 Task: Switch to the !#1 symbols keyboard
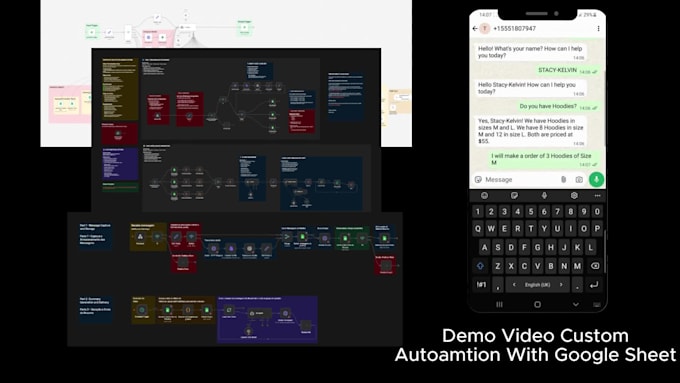481,285
